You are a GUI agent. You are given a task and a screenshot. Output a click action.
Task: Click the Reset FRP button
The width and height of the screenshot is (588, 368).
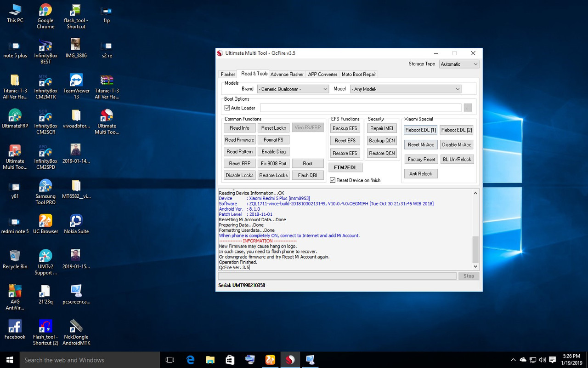click(239, 163)
